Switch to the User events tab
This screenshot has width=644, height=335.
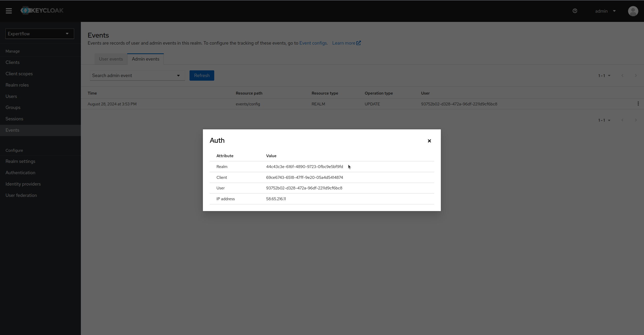(111, 59)
